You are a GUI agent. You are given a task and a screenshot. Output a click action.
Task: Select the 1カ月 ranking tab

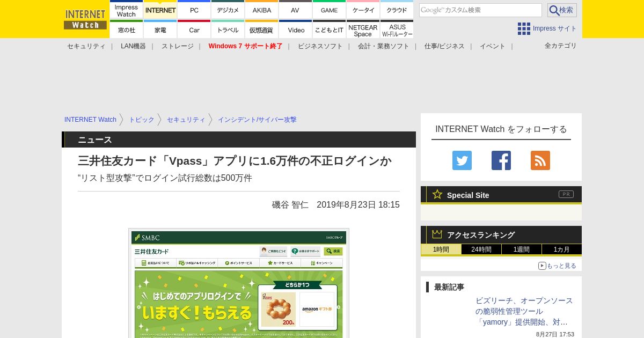[x=562, y=249]
